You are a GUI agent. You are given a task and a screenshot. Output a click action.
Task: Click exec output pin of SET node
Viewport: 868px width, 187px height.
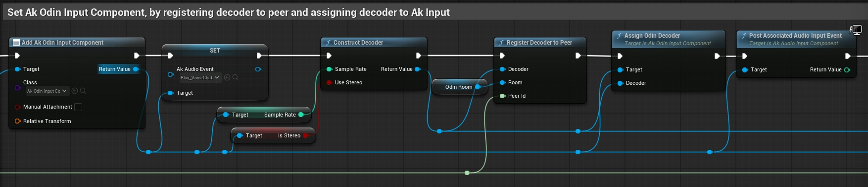click(x=259, y=56)
